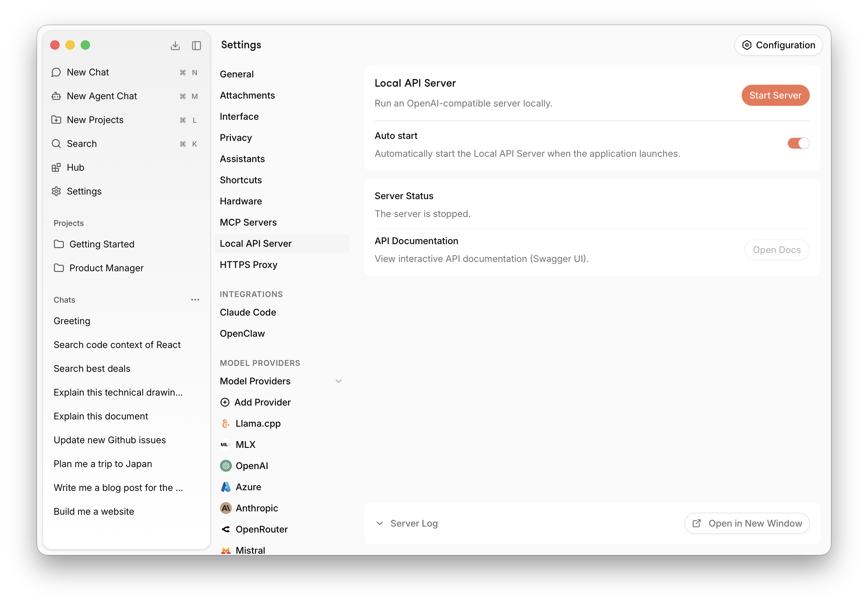Start a New Agent Chat
The width and height of the screenshot is (868, 604).
[x=102, y=96]
